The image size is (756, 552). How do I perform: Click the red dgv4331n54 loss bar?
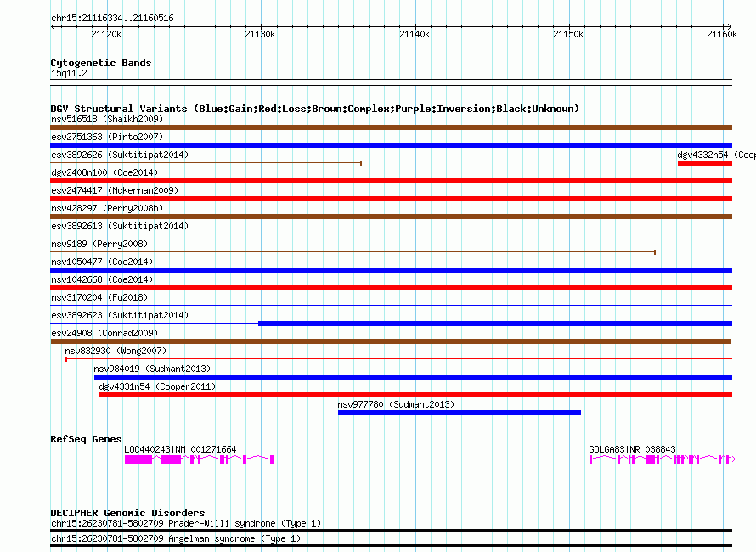415,395
